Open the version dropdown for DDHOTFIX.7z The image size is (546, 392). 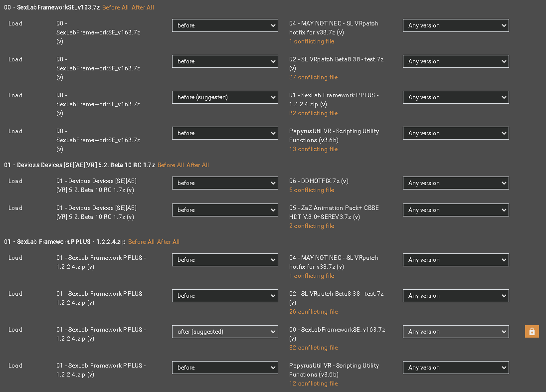(x=456, y=183)
